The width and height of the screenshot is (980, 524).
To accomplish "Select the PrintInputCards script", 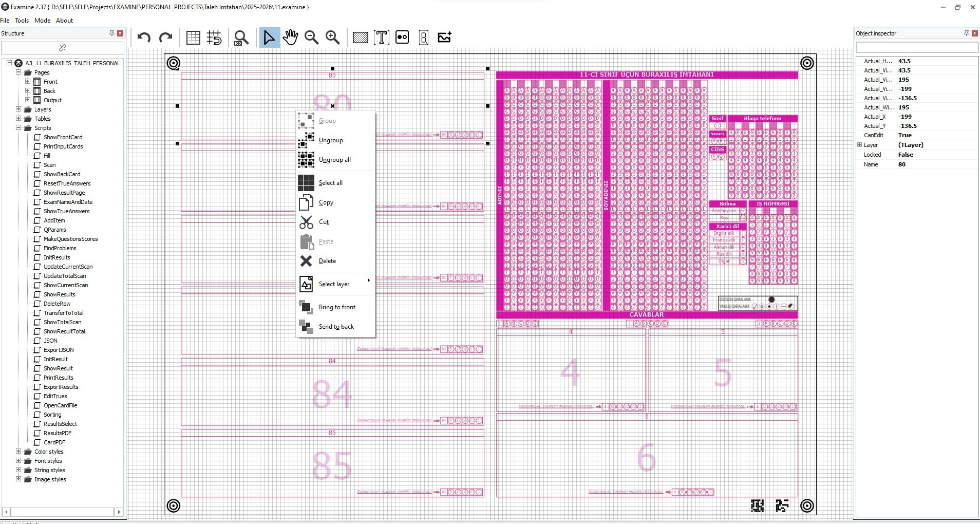I will pos(63,146).
